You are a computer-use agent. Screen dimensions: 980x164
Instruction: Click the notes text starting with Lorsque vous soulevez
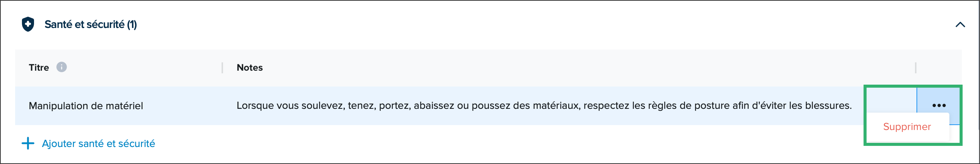[x=544, y=105]
